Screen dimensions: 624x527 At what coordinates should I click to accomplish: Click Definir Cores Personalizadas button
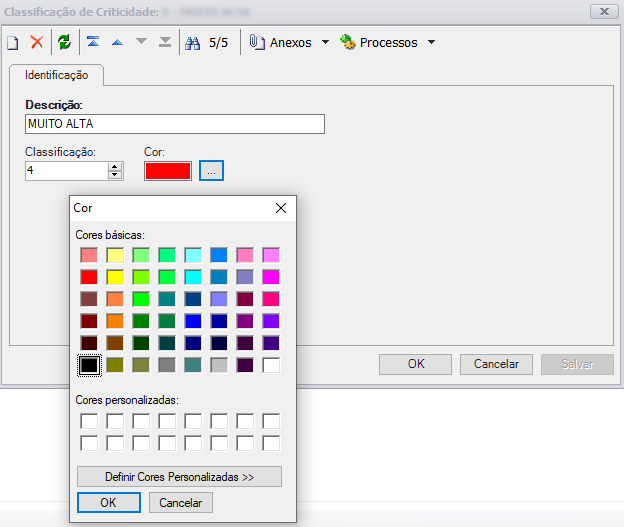pos(179,476)
